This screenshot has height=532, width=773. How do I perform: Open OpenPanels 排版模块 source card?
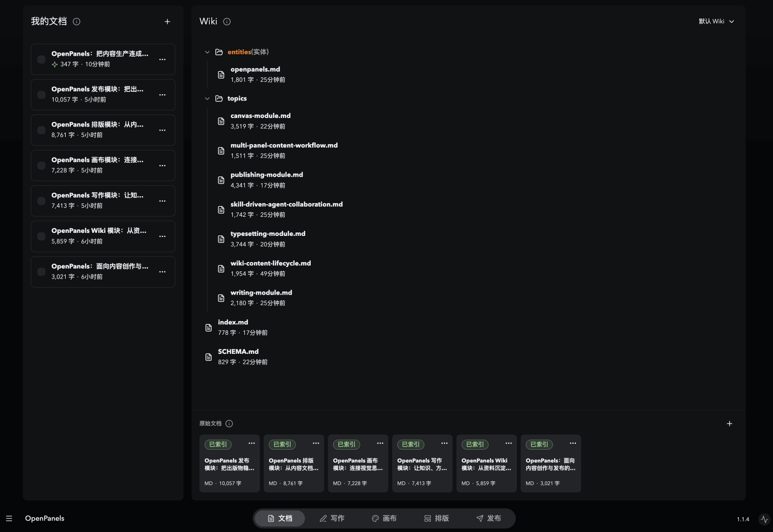point(294,464)
